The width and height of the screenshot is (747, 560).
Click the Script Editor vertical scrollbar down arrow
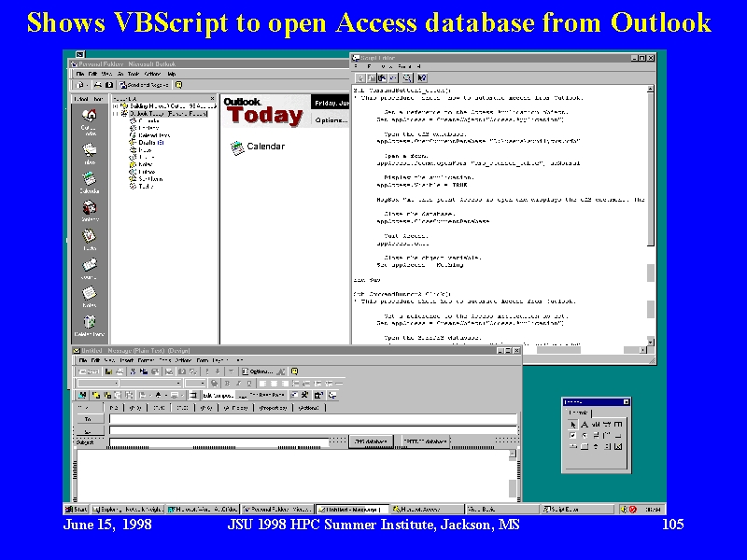[651, 342]
